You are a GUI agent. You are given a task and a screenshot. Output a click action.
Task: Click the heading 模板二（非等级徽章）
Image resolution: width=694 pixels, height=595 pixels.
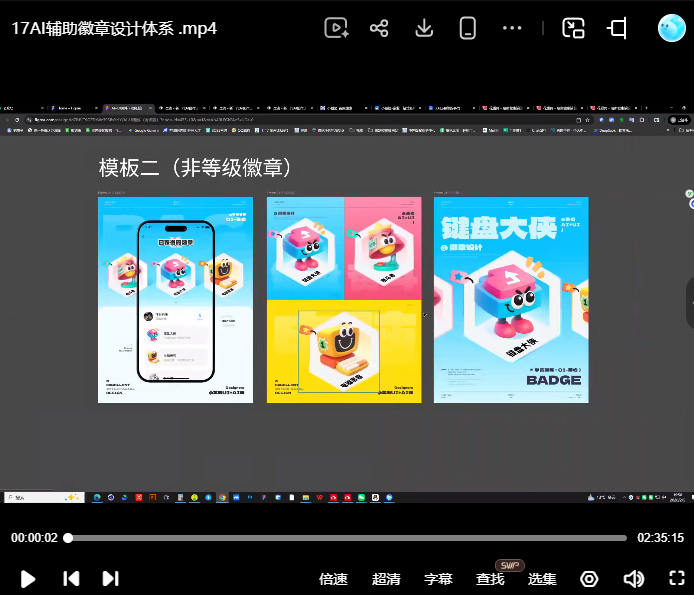click(x=195, y=168)
